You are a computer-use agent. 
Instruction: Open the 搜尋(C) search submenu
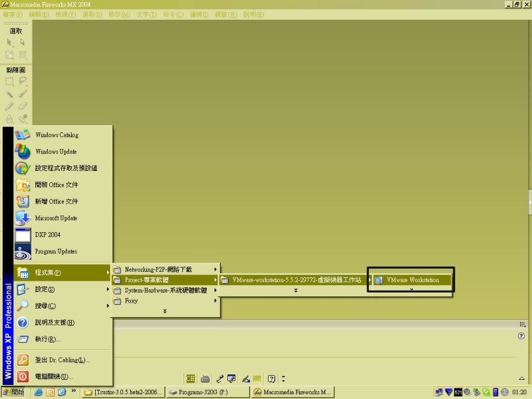pyautogui.click(x=63, y=306)
